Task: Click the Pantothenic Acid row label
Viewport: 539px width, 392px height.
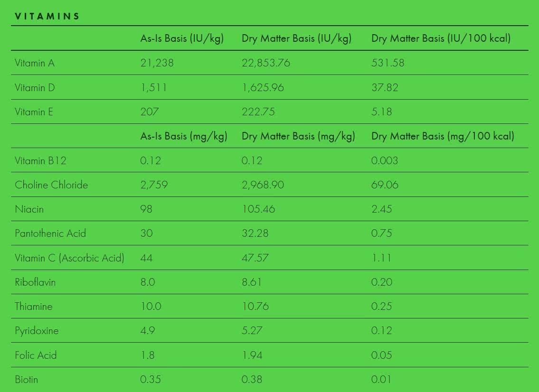Action: pyautogui.click(x=50, y=233)
